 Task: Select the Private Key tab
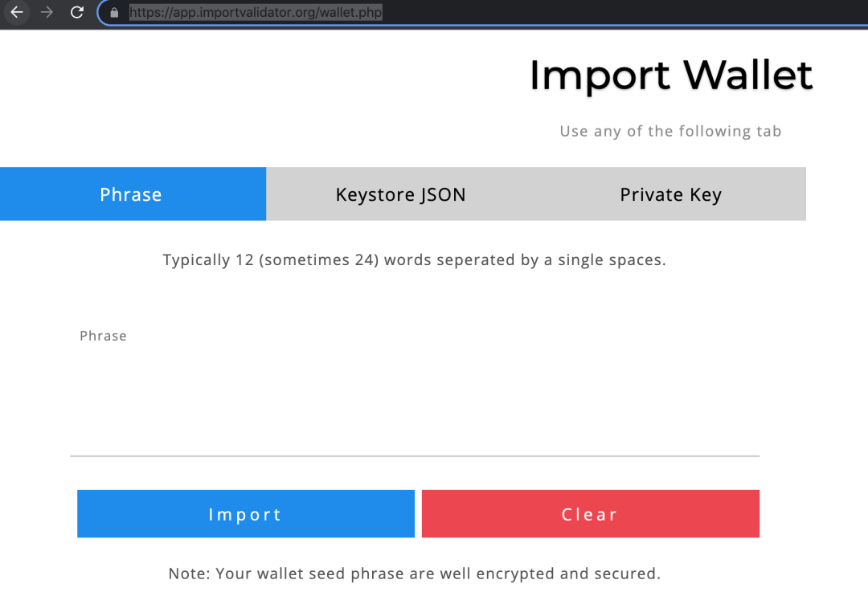click(x=670, y=194)
